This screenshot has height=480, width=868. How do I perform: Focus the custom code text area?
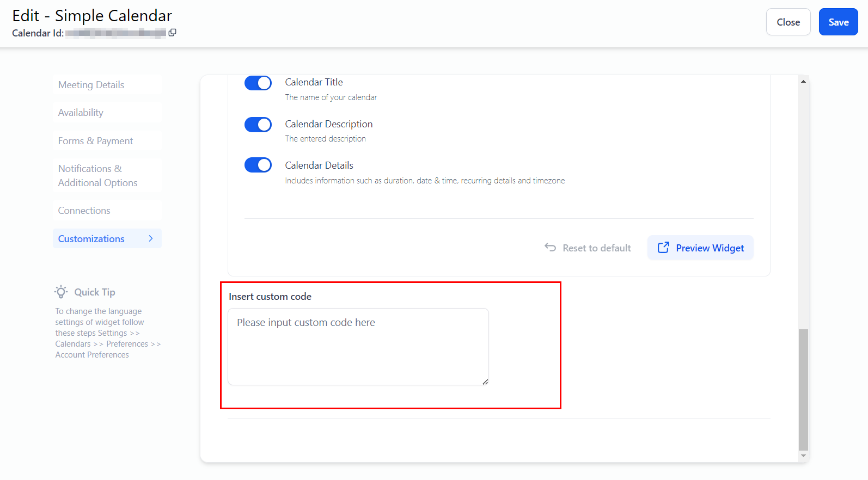pos(358,347)
